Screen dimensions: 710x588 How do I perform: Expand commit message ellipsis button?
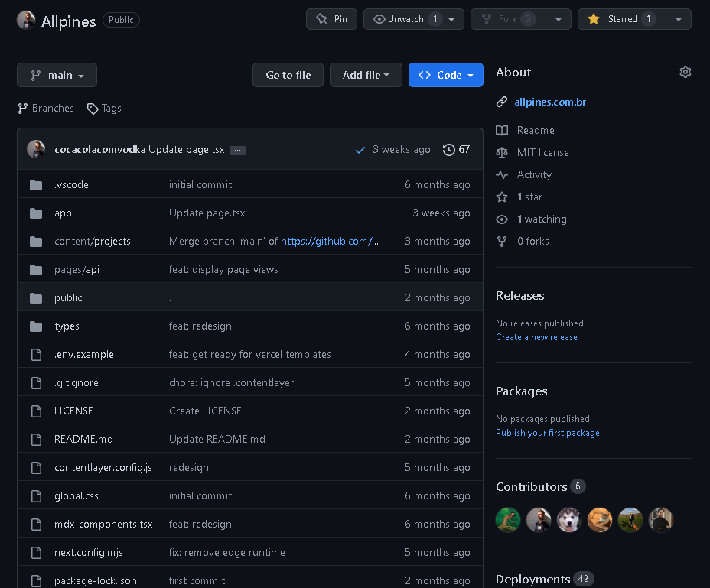point(238,151)
